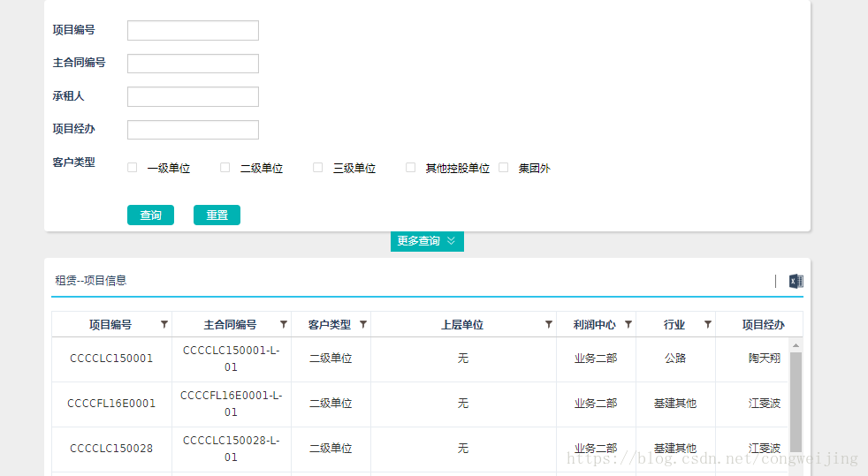Click the Excel export icon
This screenshot has height=476, width=868.
pyautogui.click(x=796, y=281)
